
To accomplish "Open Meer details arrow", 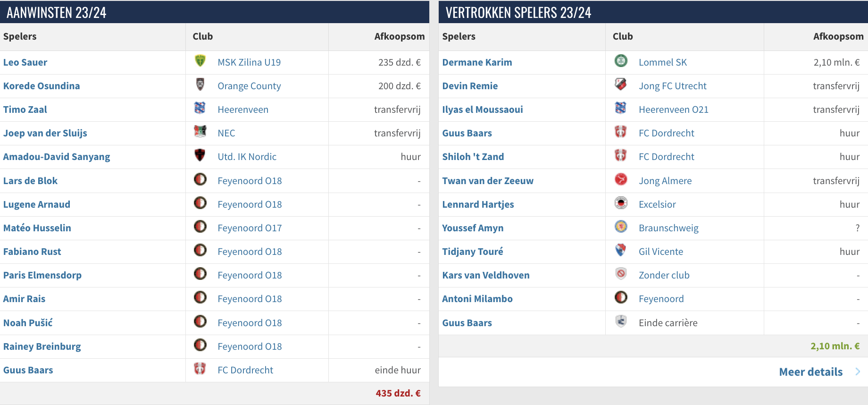I will click(858, 372).
